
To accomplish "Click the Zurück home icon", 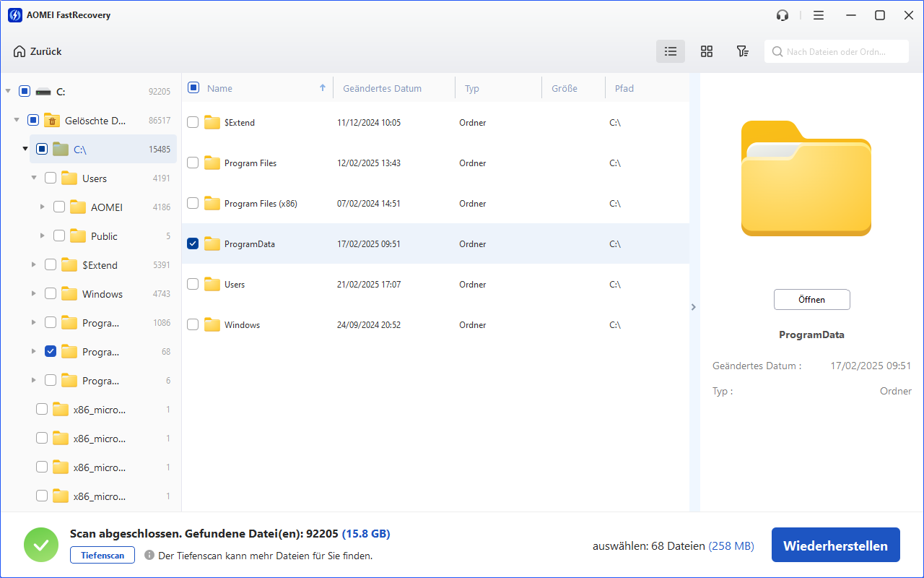I will pos(19,51).
